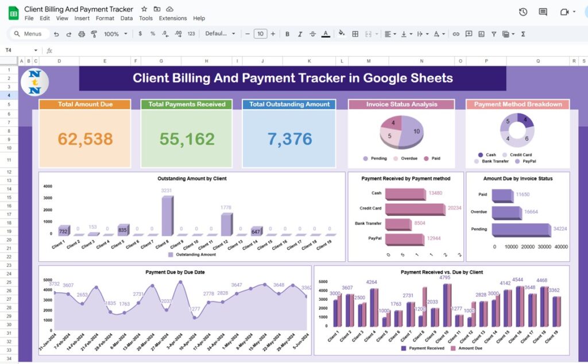Start a meeting with the camera icon
This screenshot has width=588, height=364.
(x=564, y=12)
